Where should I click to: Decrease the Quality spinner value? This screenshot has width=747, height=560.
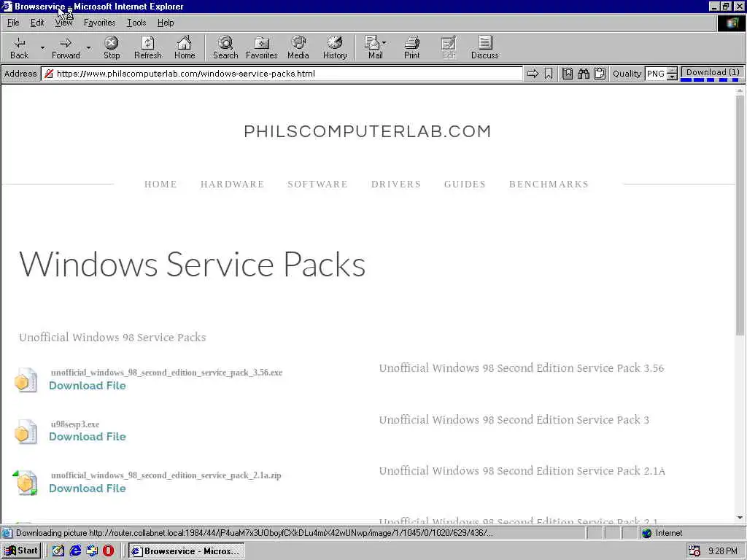[x=672, y=77]
